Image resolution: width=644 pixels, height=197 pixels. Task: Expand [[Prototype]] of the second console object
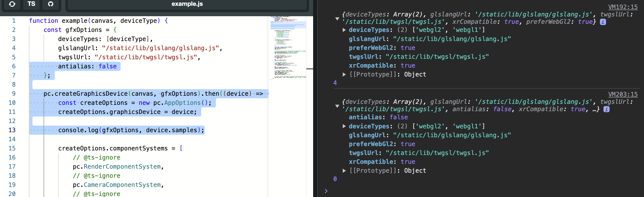pos(344,171)
